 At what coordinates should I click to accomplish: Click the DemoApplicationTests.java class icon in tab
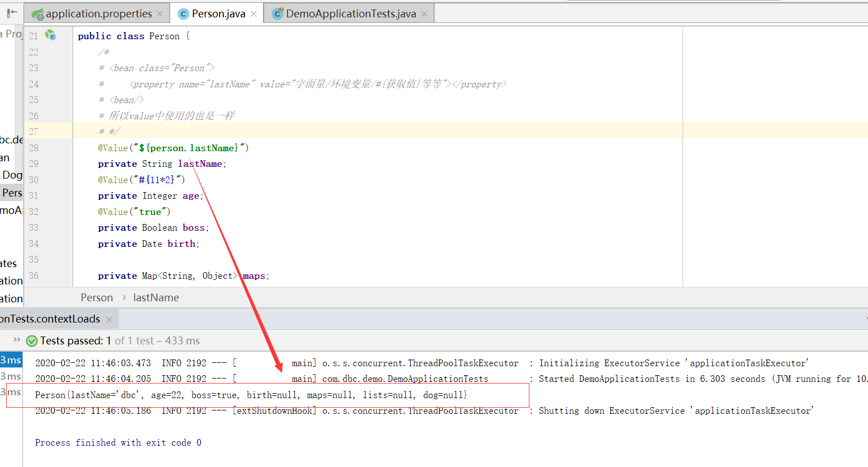coord(278,14)
